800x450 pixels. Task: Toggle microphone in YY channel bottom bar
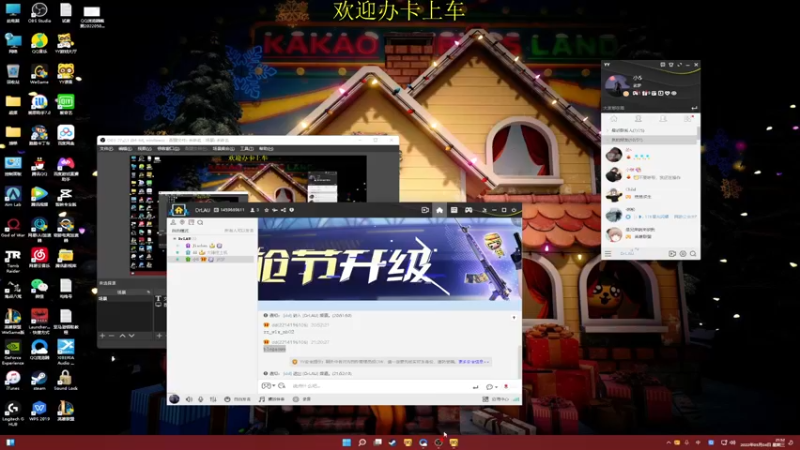click(x=201, y=399)
